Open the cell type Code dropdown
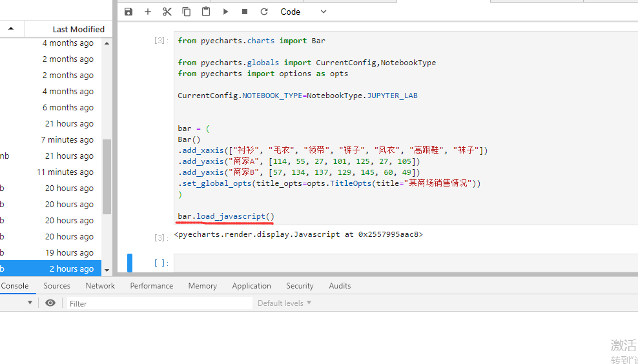Image resolution: width=638 pixels, height=364 pixels. click(303, 12)
